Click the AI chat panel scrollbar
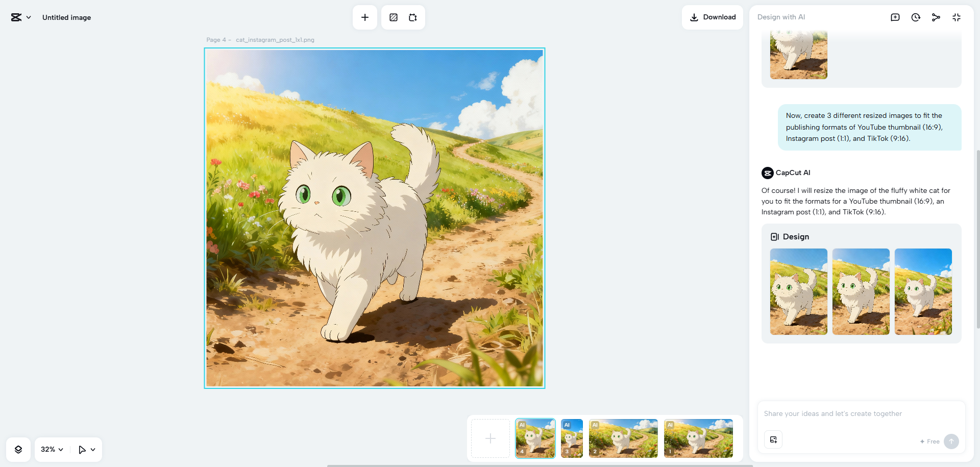 coord(977,239)
